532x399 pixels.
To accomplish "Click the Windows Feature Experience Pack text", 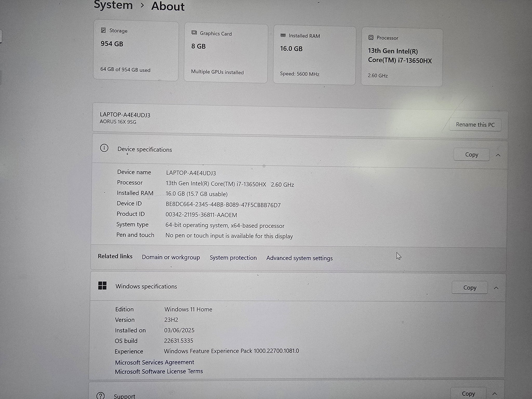I will pyautogui.click(x=231, y=351).
